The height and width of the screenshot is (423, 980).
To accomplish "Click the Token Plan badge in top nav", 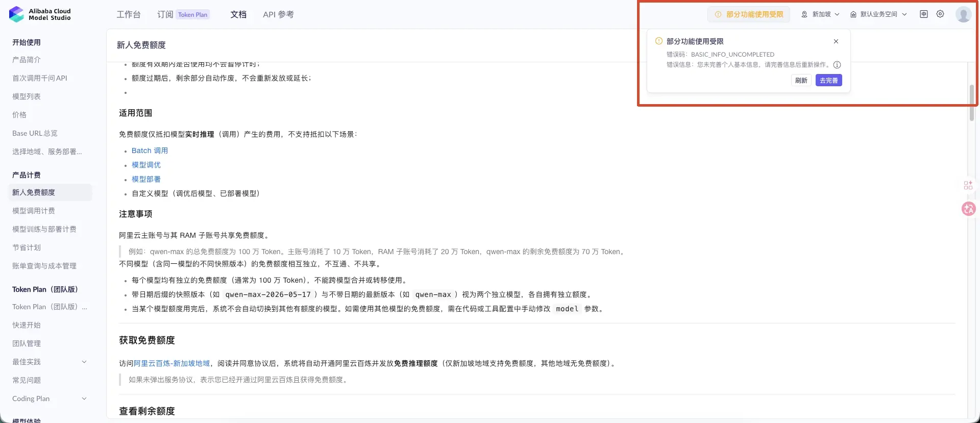I will (x=193, y=15).
